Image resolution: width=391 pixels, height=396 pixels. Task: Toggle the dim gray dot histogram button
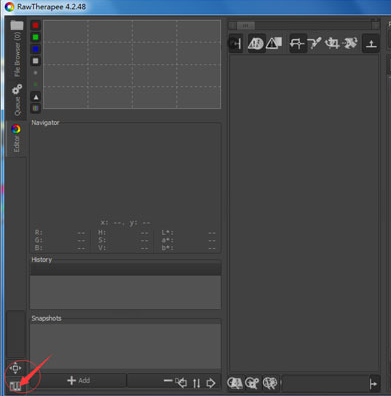coord(36,73)
